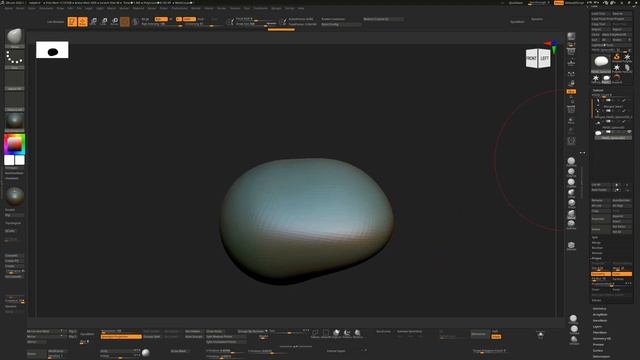Expand the Geometry section

(x=600, y=309)
